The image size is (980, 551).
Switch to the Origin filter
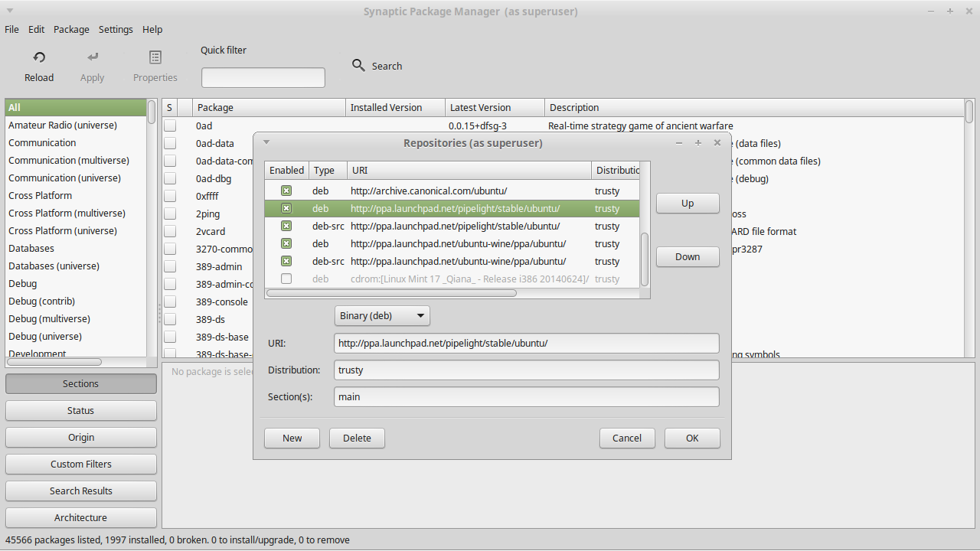coord(81,438)
